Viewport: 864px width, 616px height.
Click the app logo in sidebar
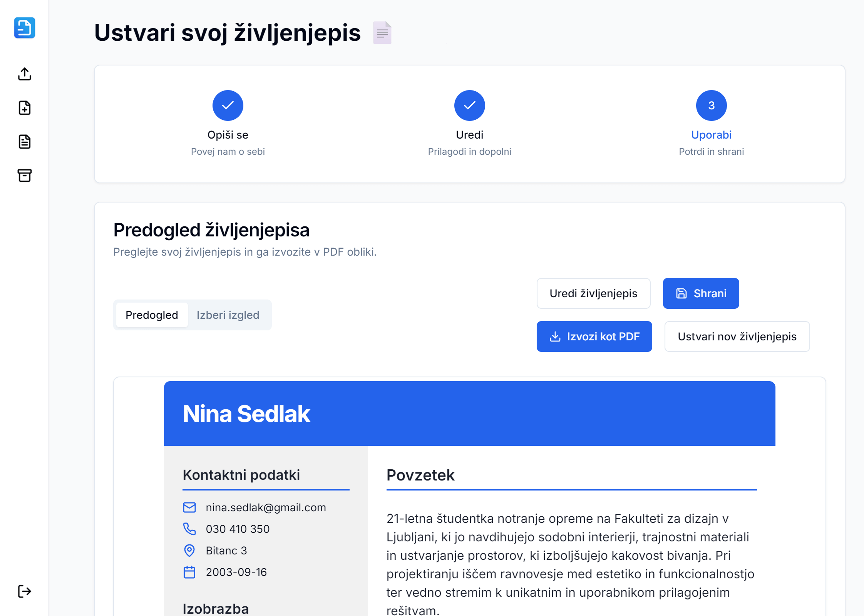25,28
